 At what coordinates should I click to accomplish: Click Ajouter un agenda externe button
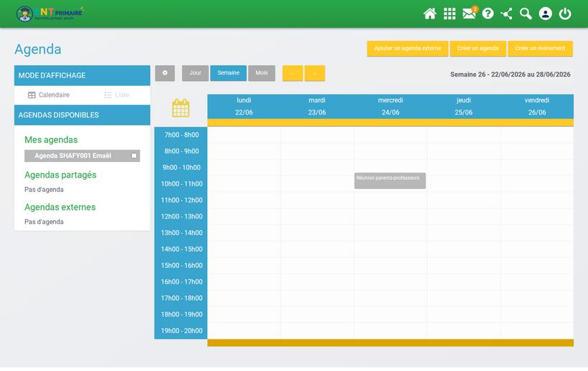pos(407,49)
